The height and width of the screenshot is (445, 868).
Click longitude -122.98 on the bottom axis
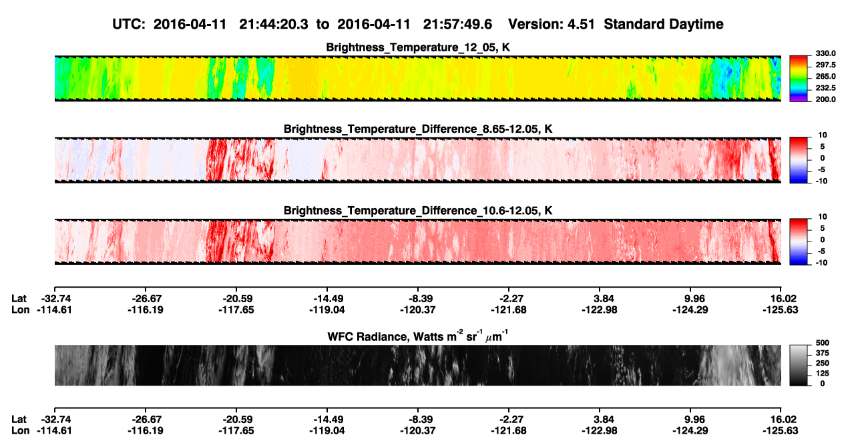600,430
